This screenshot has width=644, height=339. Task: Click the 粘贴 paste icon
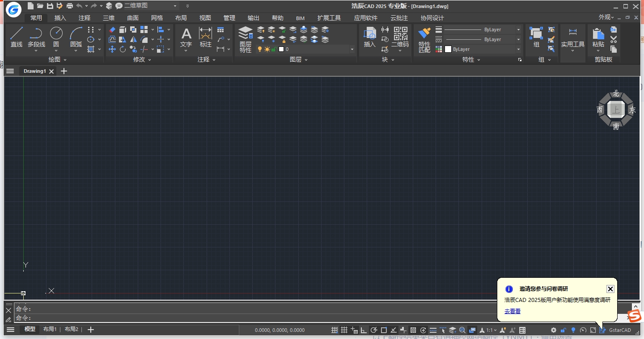click(598, 34)
